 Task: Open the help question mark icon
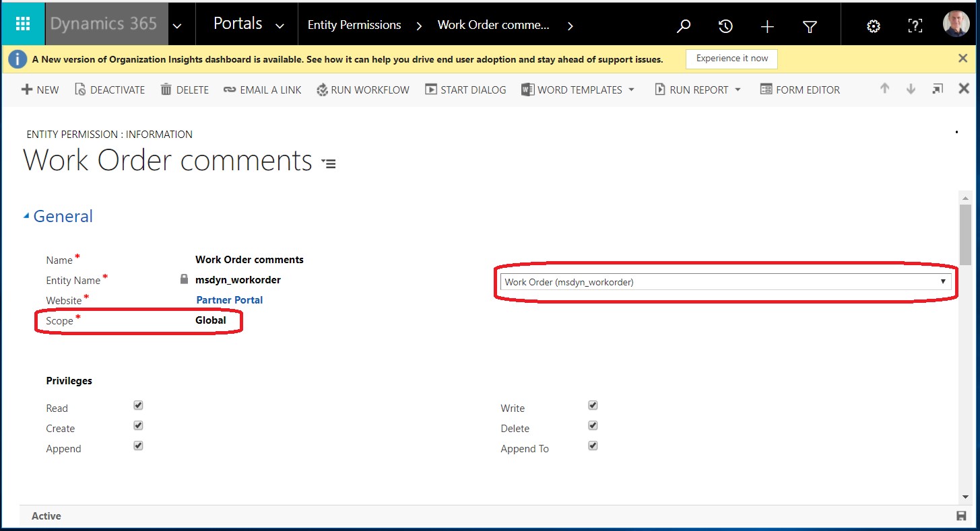(x=915, y=26)
